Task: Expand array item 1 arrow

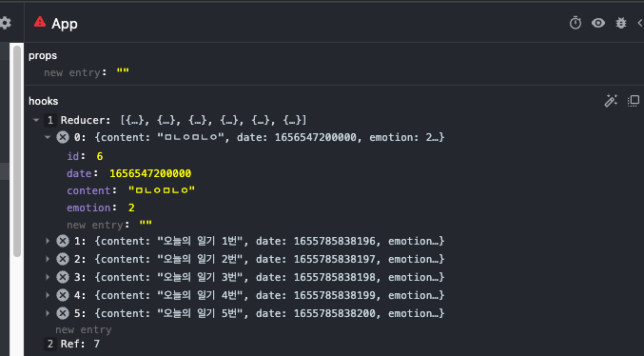Action: pos(48,241)
